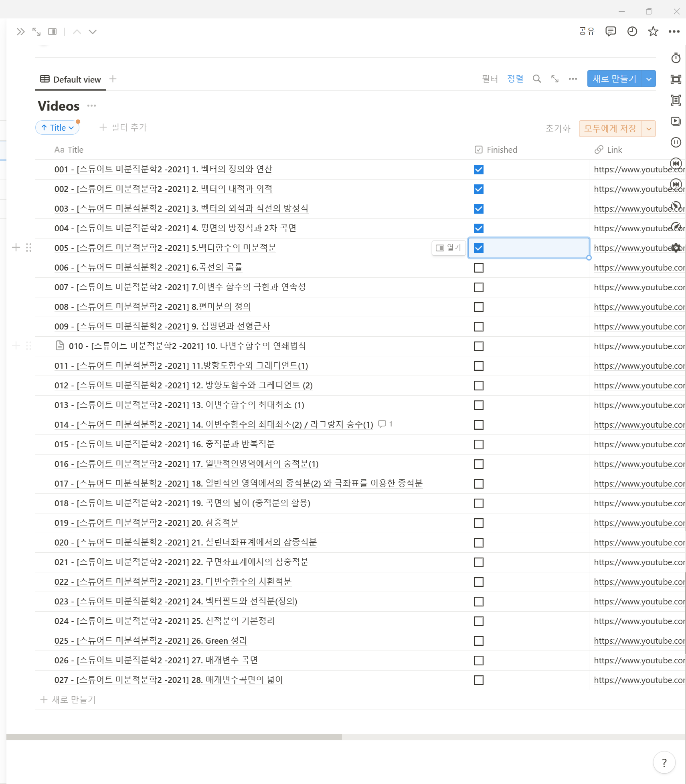
Task: Open dropdown arrow beside 새로 만들기 button
Action: coord(649,79)
